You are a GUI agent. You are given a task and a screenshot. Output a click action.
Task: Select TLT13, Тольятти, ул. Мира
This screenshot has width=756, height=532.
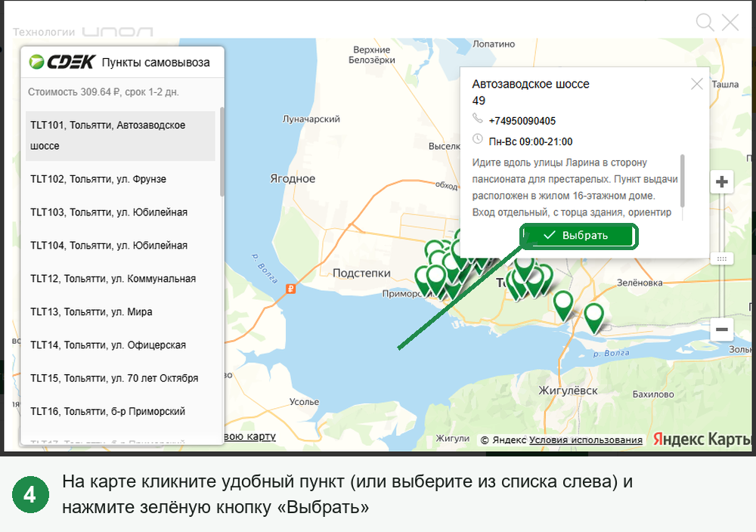(x=120, y=312)
